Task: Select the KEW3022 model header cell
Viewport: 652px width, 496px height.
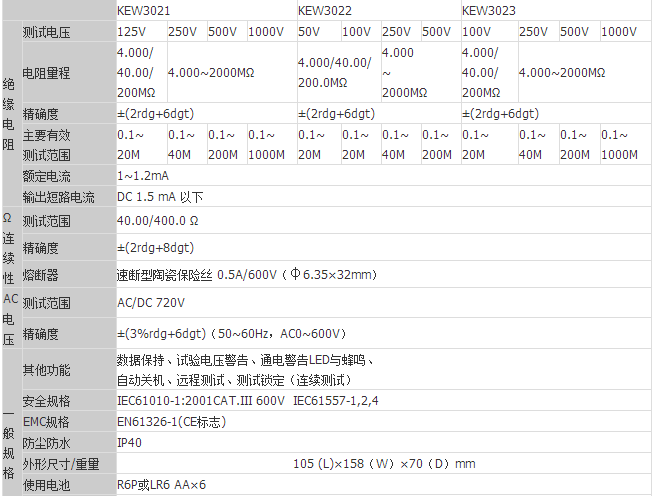Action: (x=322, y=10)
